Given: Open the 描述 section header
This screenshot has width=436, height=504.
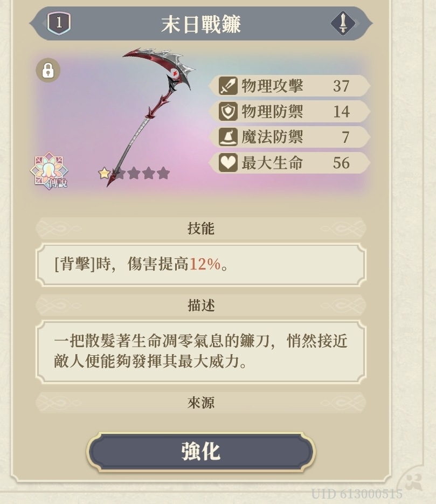Looking at the screenshot, I should pyautogui.click(x=201, y=305).
